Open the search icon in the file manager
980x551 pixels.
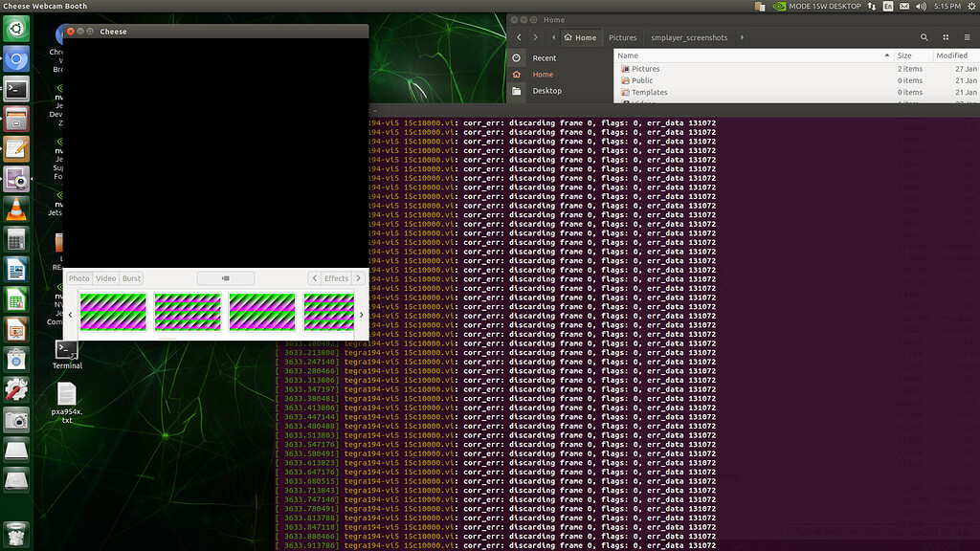[924, 36]
